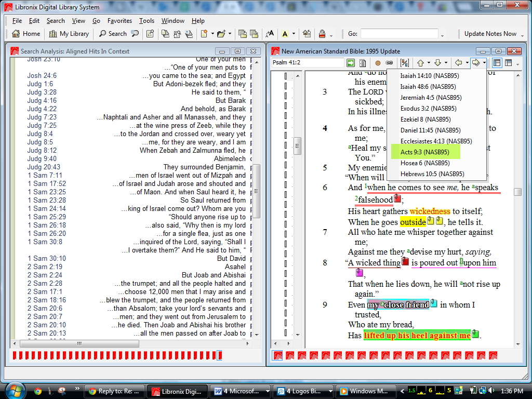Screen dimensions: 532x399
Task: Click the orange circle locator icon
Action: 378,63
